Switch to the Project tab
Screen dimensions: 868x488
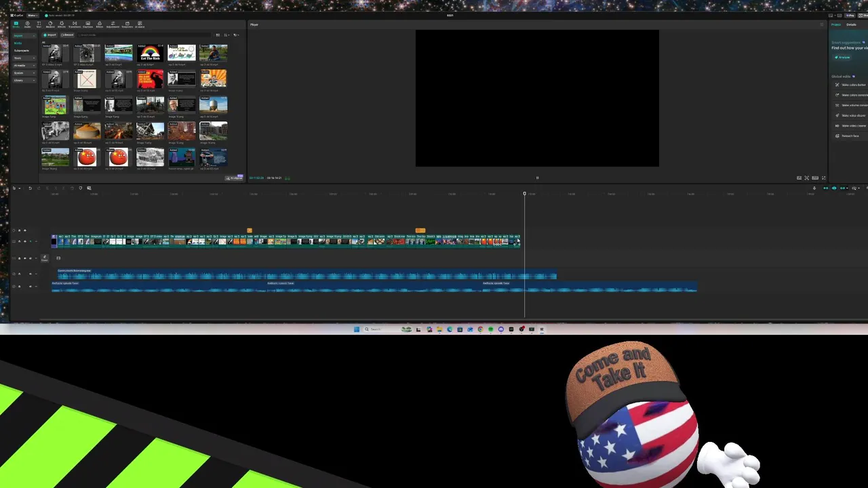(836, 24)
